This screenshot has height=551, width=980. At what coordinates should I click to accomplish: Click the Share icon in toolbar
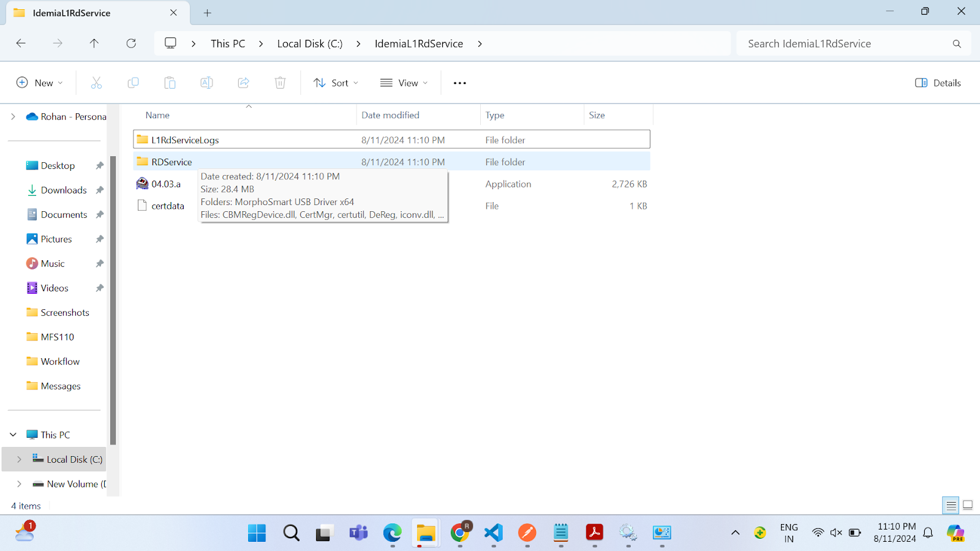243,83
